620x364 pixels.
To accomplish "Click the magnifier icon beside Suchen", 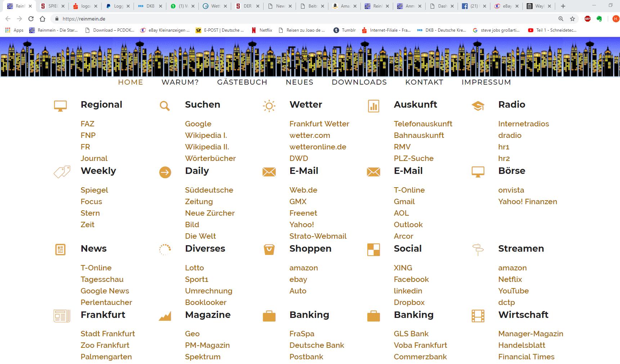I will (165, 106).
